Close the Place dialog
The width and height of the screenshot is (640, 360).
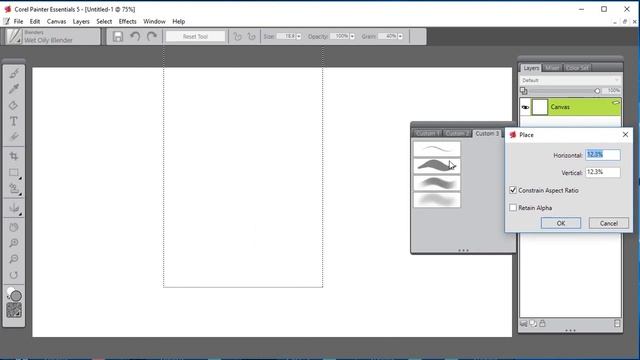[x=625, y=134]
